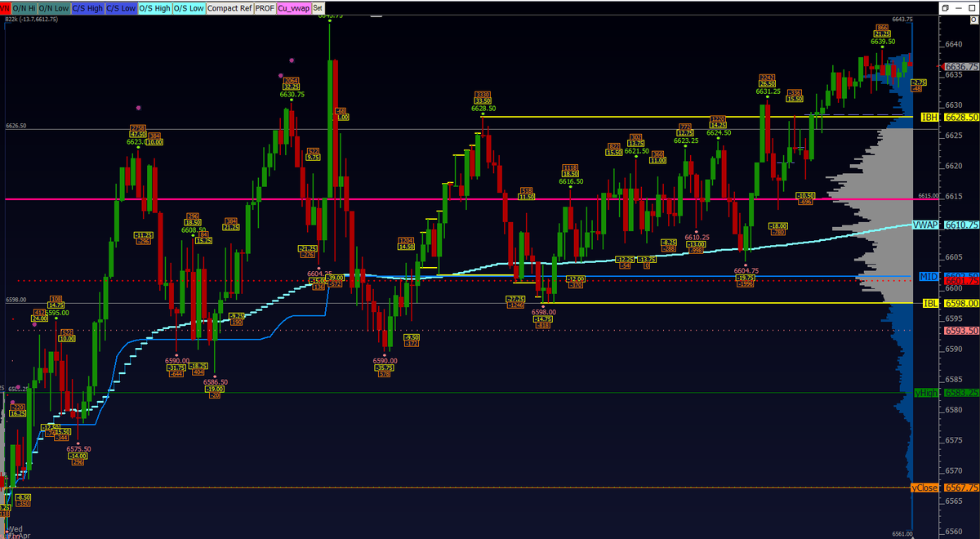Click the 6630.75 swing high label

coord(292,95)
